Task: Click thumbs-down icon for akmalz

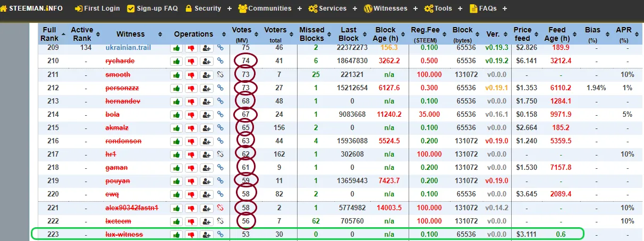Action: click(x=191, y=128)
